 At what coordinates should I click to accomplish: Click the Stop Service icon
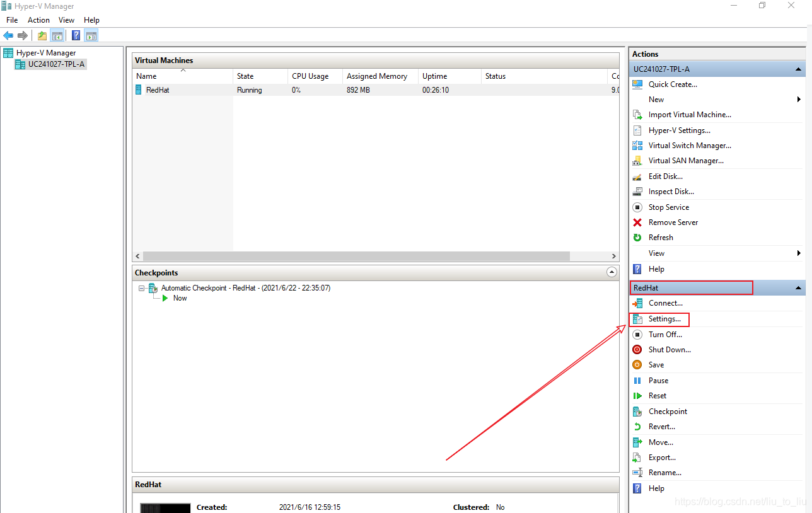[x=637, y=207]
